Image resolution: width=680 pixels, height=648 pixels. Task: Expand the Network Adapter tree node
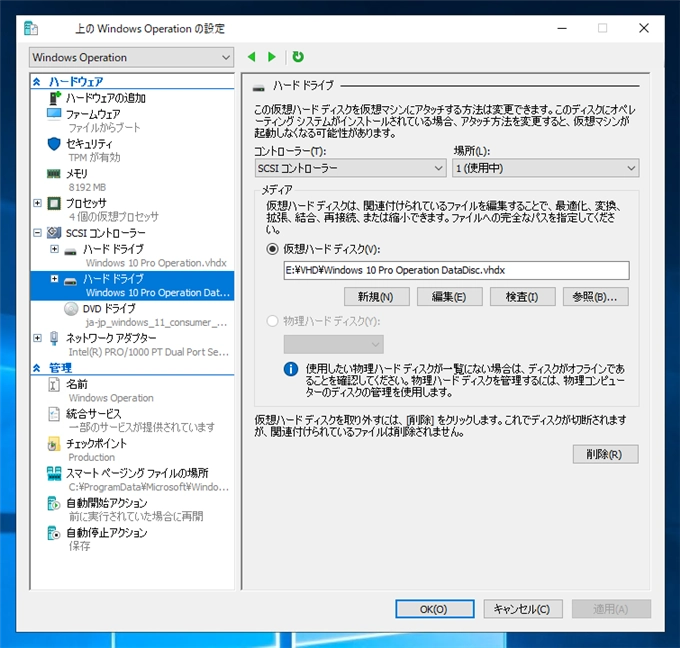37,338
